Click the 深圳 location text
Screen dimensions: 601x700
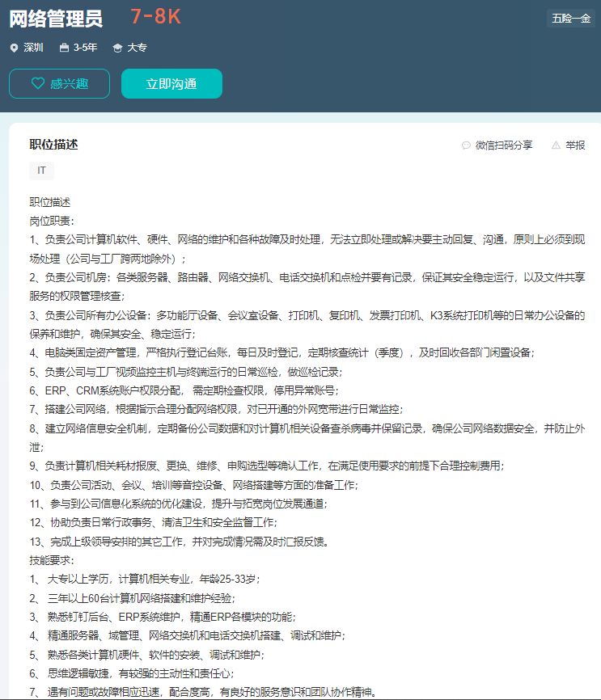33,48
